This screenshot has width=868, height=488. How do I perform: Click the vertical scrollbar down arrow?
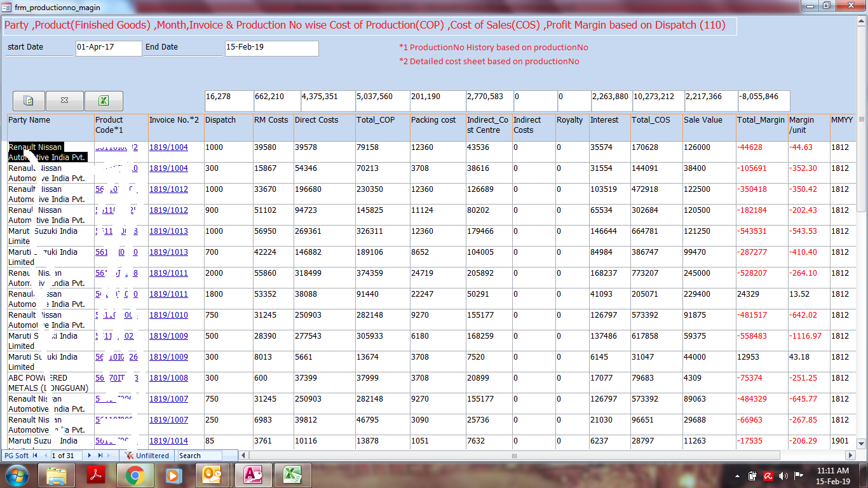coord(862,444)
